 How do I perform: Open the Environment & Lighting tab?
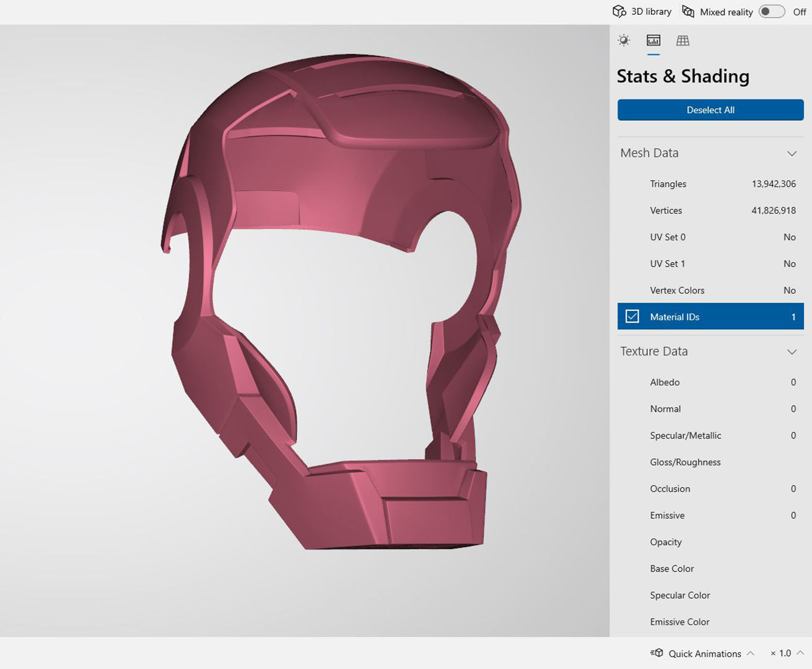click(624, 40)
